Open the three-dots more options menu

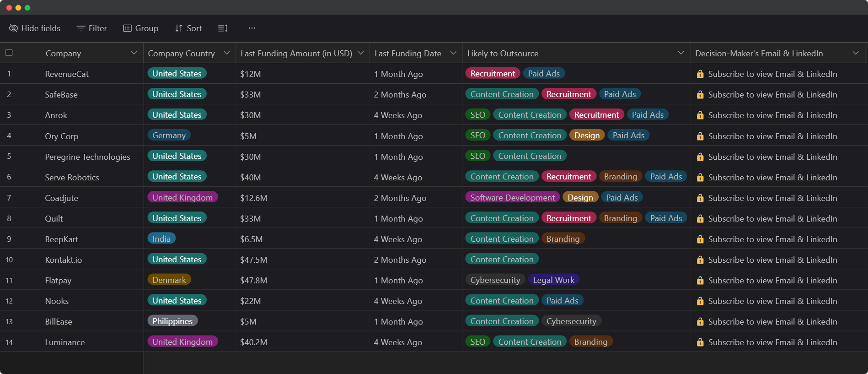(x=252, y=28)
